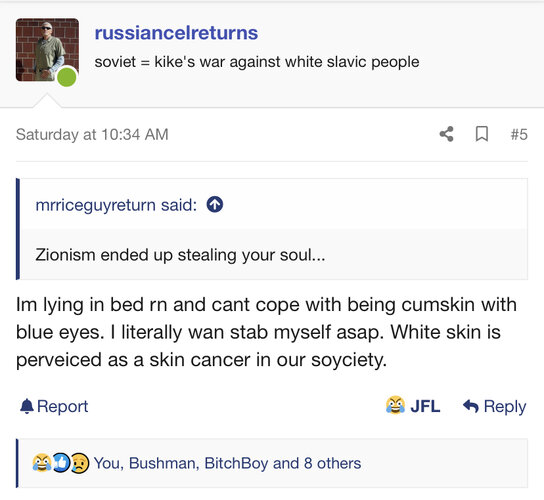
Task: Open the list of users who reacted
Action: click(x=227, y=463)
